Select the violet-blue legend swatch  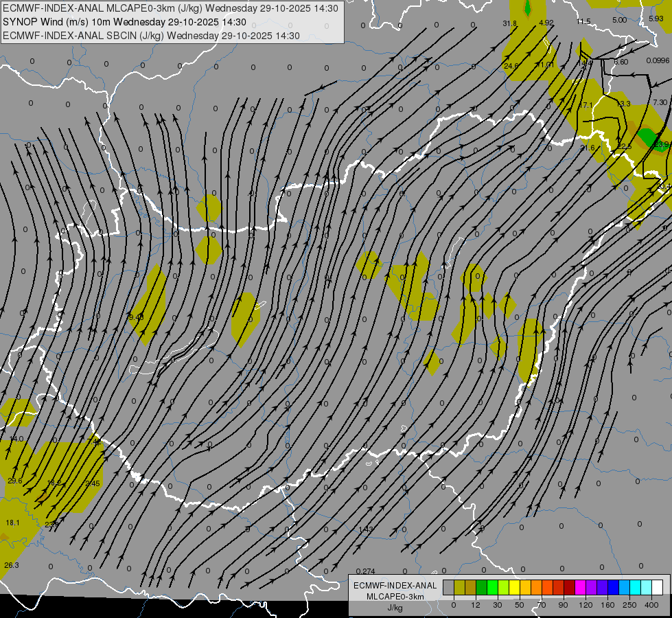click(x=603, y=588)
